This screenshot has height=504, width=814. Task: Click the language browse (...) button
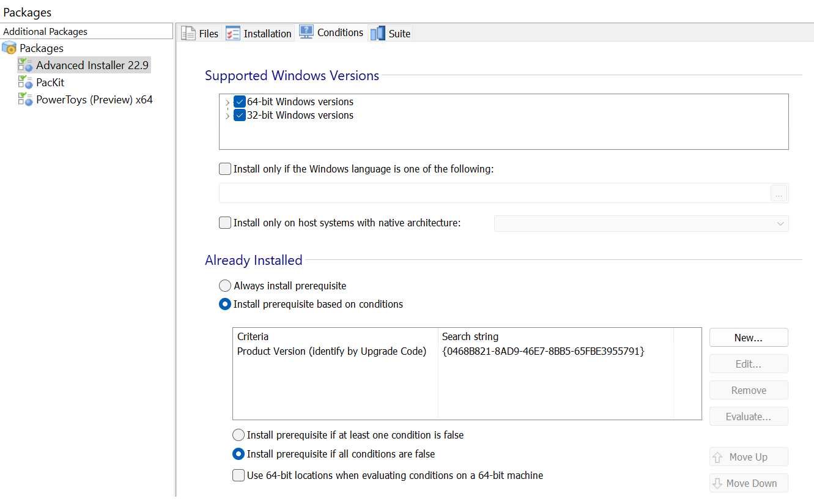(x=779, y=193)
